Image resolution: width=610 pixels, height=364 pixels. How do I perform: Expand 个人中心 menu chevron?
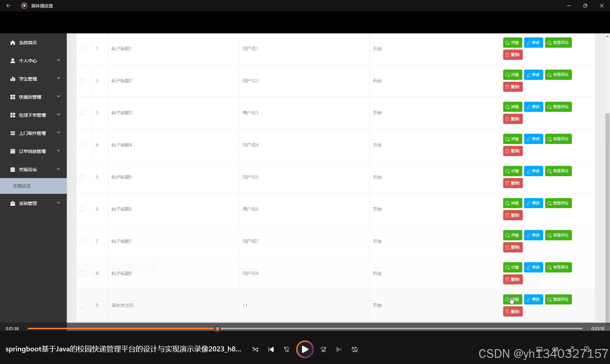(58, 60)
